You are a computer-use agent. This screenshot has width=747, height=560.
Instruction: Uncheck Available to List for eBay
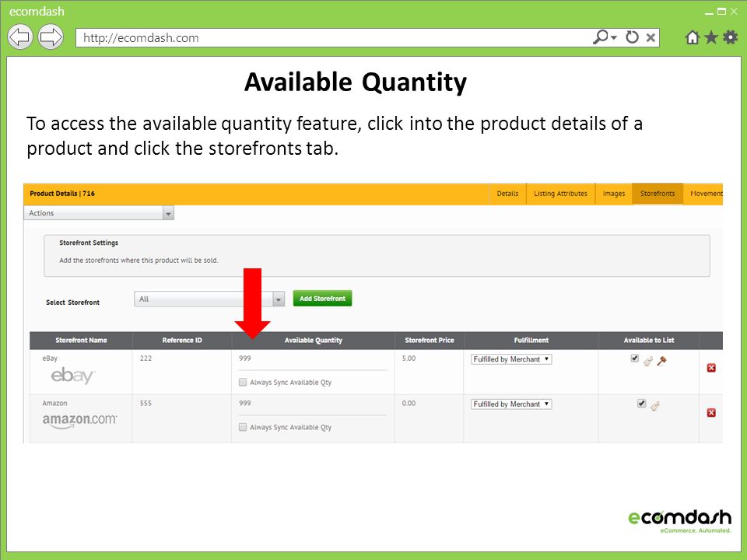pyautogui.click(x=635, y=358)
